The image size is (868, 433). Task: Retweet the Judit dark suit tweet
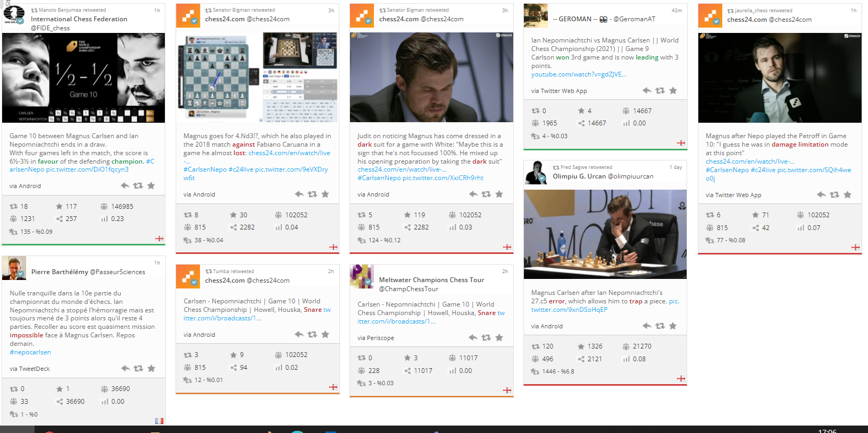click(x=486, y=194)
